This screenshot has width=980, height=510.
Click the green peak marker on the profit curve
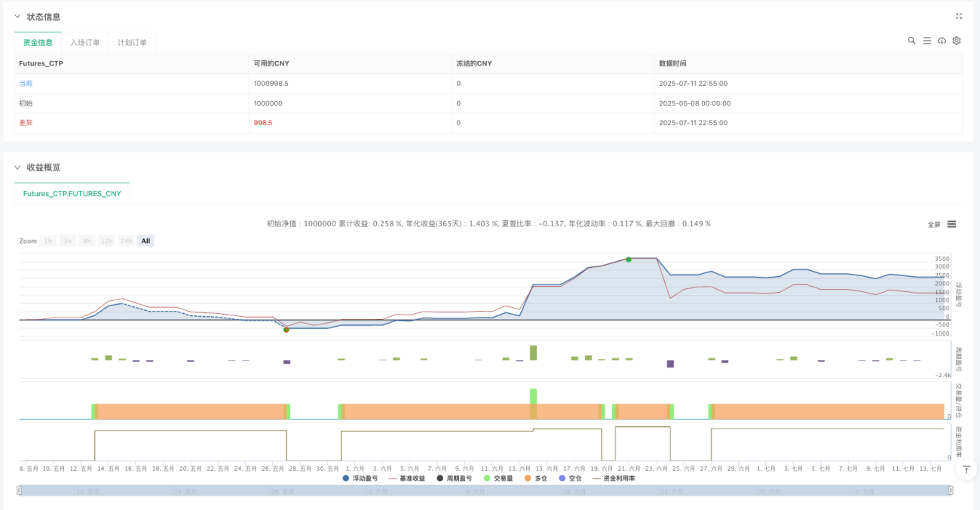[x=629, y=260]
